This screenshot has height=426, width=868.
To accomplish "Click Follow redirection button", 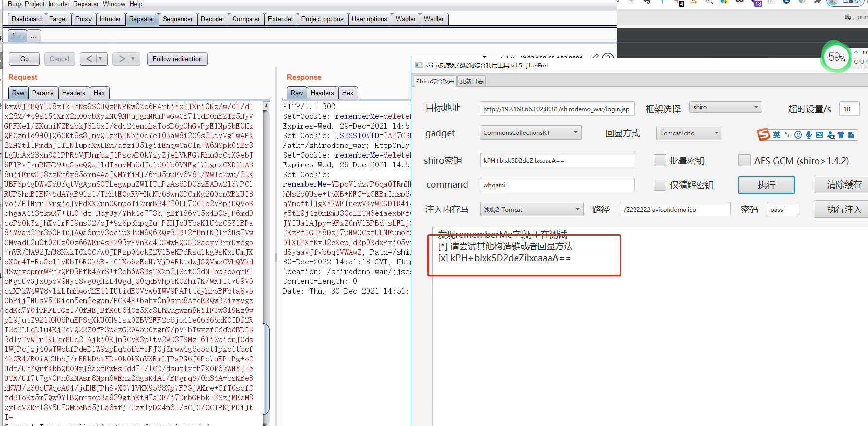I will (177, 59).
